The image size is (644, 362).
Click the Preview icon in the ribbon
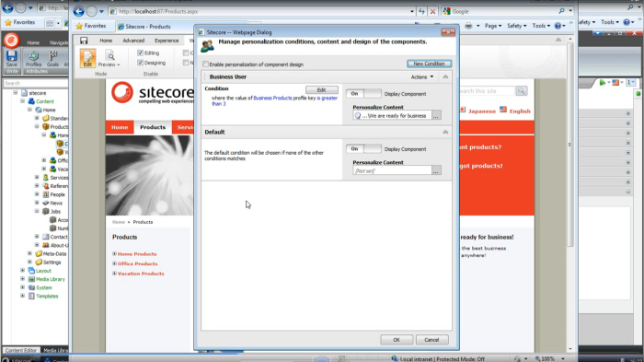point(109,55)
